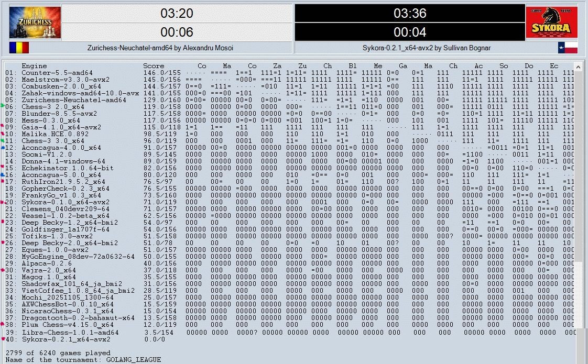Select the NicaraoChess-0.3.1_x64 row
The width and height of the screenshot is (588, 364).
(x=289, y=311)
